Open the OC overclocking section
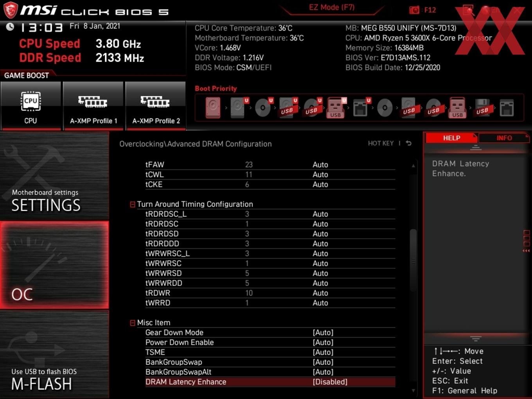 (x=54, y=265)
